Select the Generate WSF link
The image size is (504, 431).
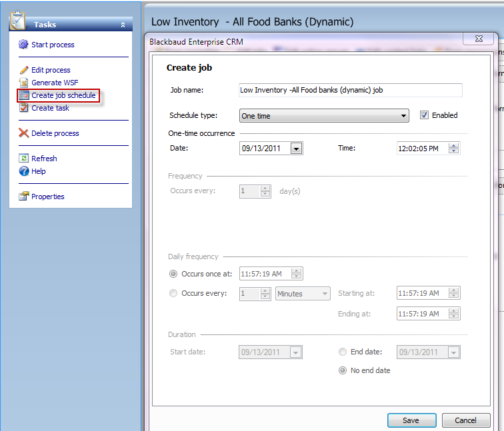[55, 83]
